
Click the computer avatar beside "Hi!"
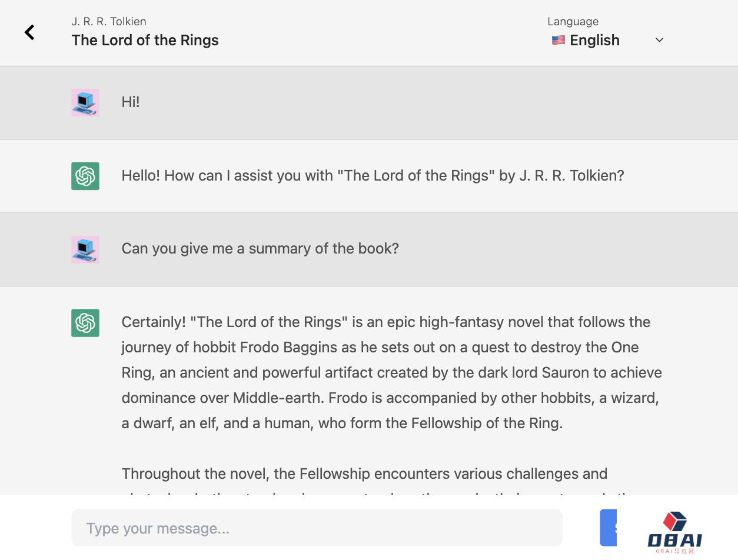click(x=85, y=102)
